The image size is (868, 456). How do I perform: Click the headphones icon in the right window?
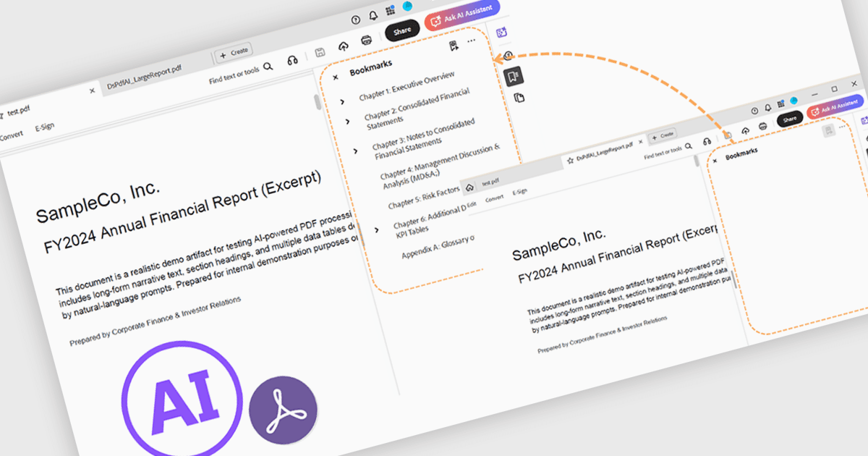coord(707,141)
